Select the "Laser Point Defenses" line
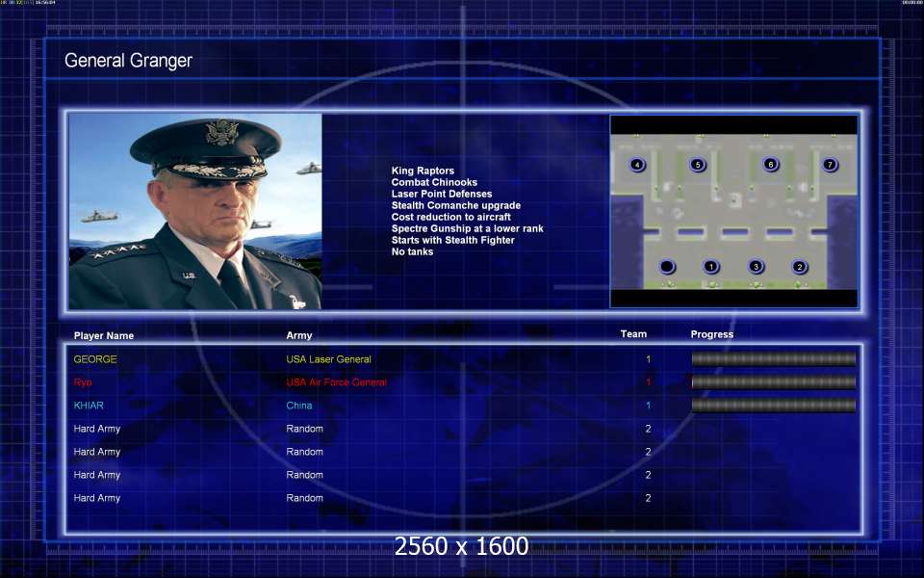Image resolution: width=924 pixels, height=578 pixels. (x=442, y=194)
